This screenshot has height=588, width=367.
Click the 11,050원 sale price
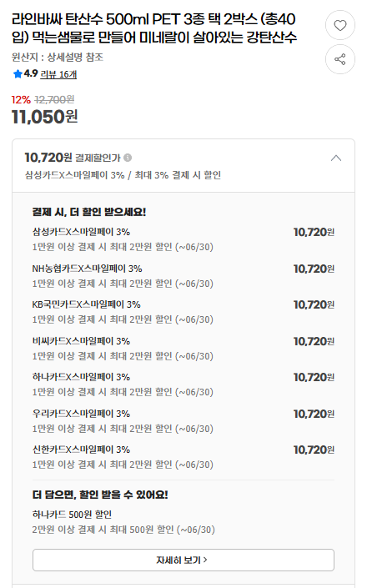pyautogui.click(x=44, y=117)
